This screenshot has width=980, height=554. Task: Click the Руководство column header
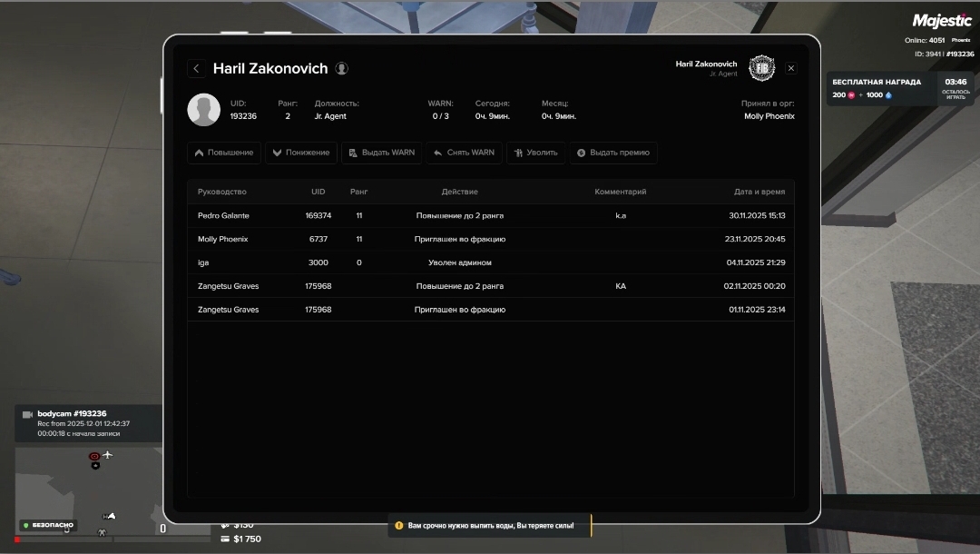(222, 192)
